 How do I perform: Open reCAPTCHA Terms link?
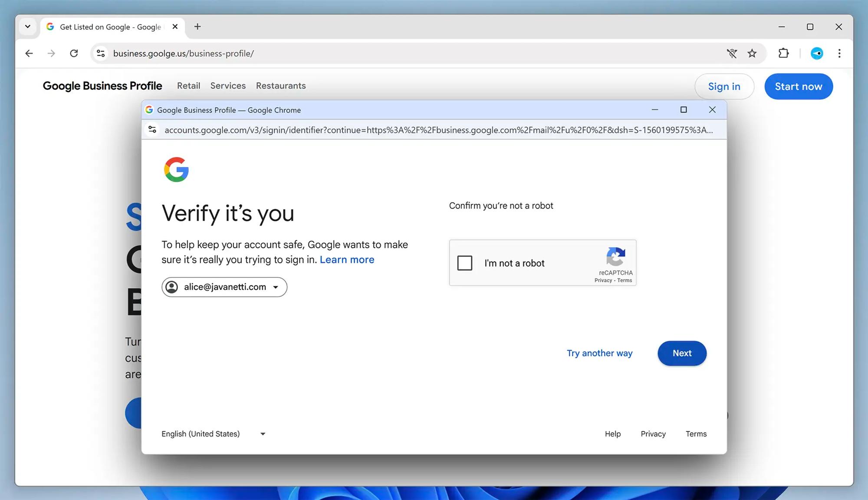tap(625, 281)
